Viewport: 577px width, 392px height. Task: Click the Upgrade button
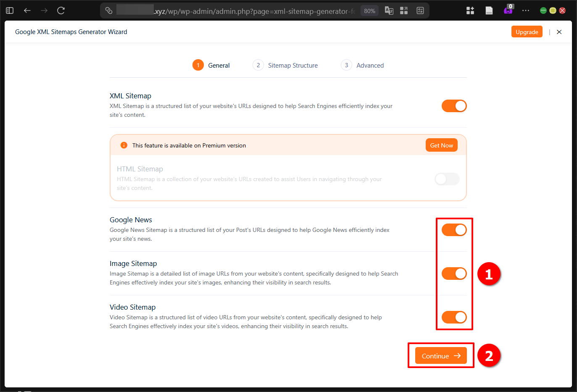pyautogui.click(x=527, y=32)
